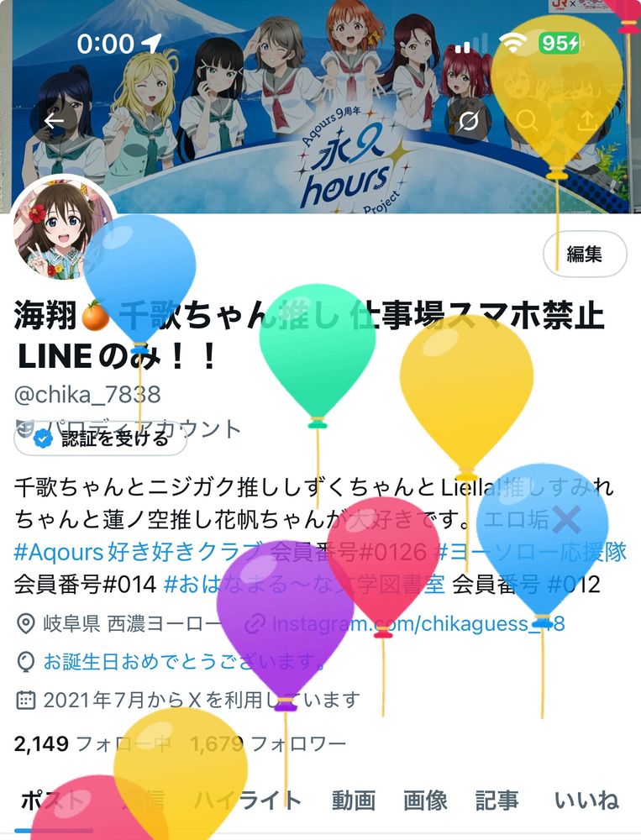Switch to the いいね tab
Image resolution: width=641 pixels, height=840 pixels.
point(586,801)
